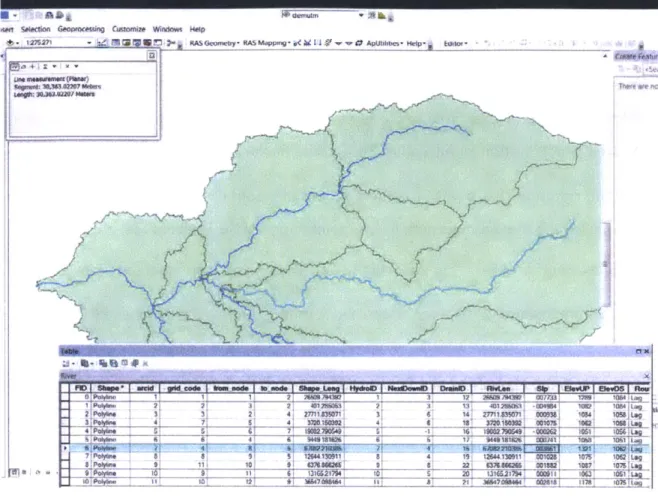
Task: Open the main Help menu
Action: 197,29
